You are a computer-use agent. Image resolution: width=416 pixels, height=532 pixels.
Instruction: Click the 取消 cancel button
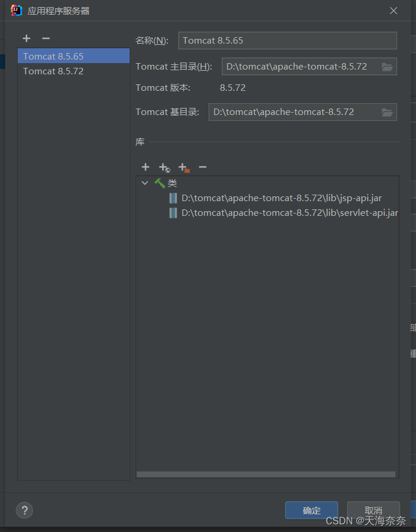tap(373, 510)
